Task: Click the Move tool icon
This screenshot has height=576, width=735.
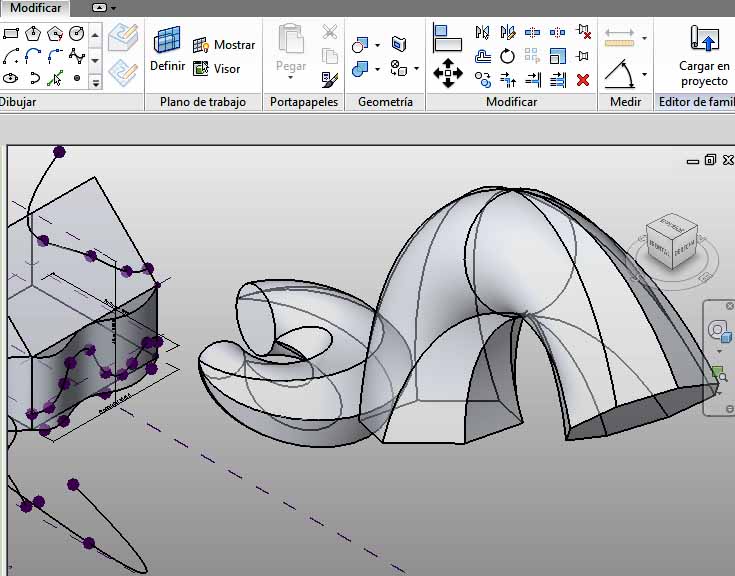Action: coord(447,72)
